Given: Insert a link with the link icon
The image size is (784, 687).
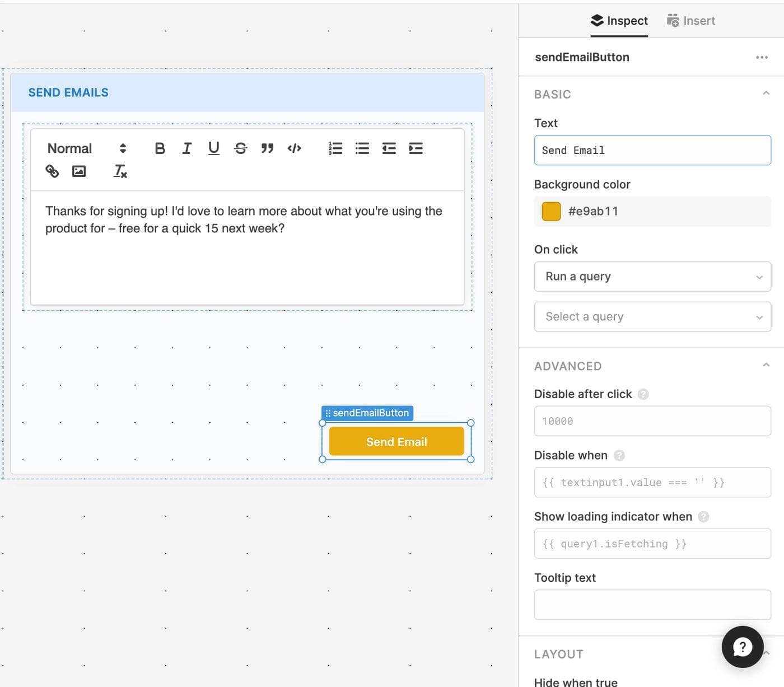Looking at the screenshot, I should [52, 171].
